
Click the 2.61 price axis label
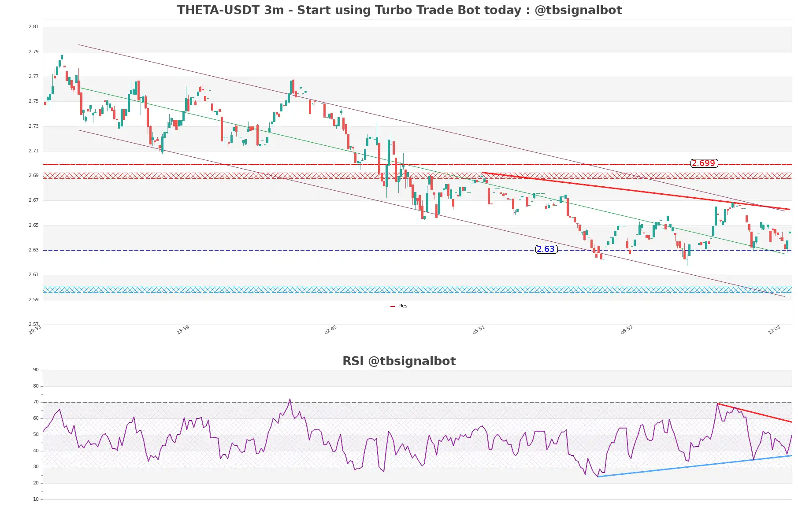[33, 275]
